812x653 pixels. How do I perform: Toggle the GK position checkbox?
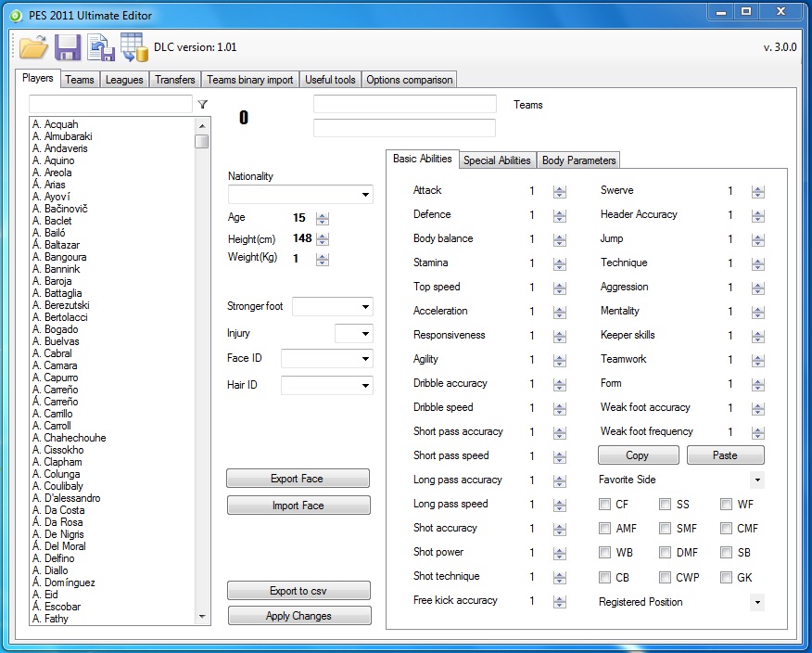point(726,577)
